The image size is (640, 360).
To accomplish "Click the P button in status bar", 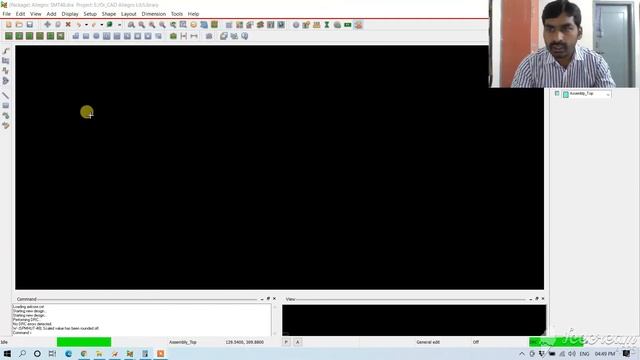I will click(286, 342).
